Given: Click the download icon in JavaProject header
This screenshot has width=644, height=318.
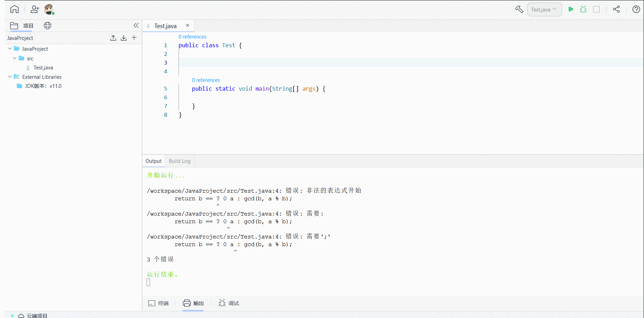Looking at the screenshot, I should (x=124, y=38).
